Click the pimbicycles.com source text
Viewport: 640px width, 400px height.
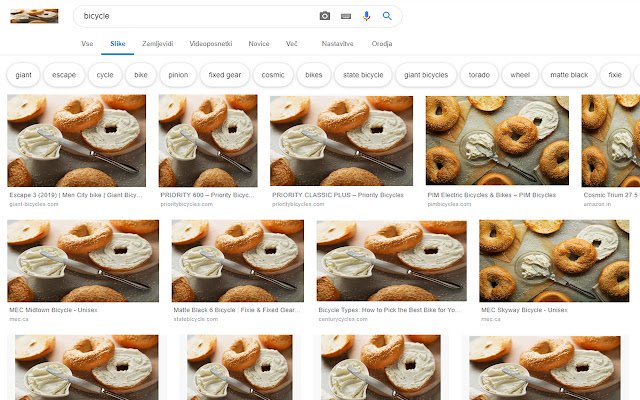point(449,204)
